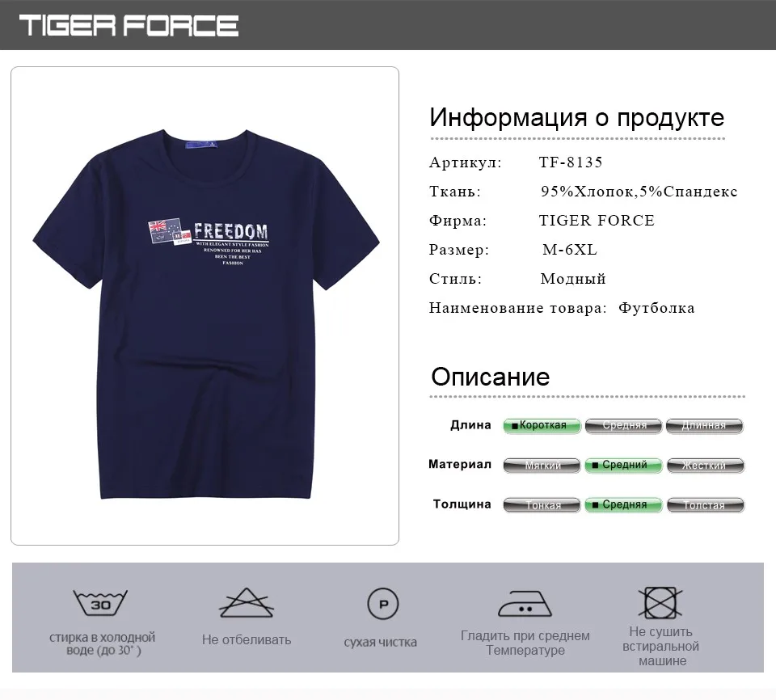Click the Материал row label

460,464
